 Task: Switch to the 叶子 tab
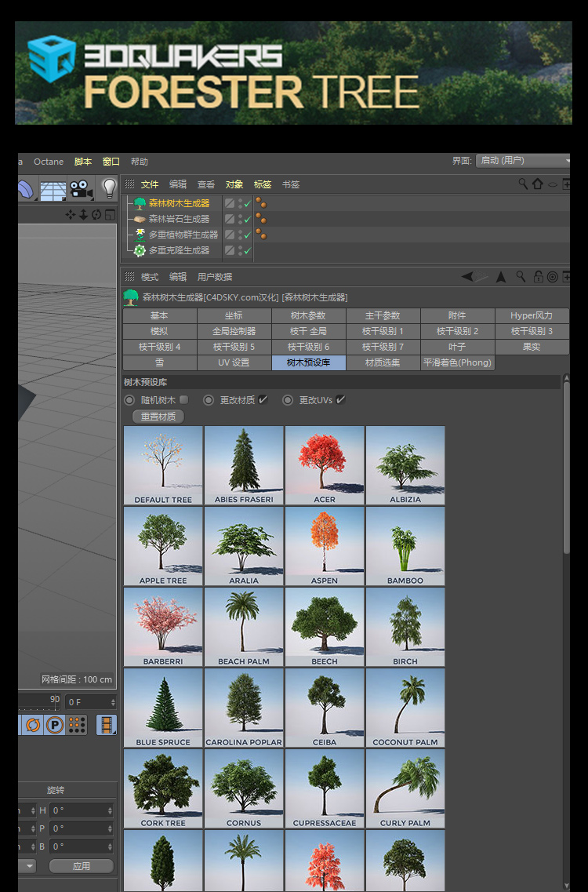tap(457, 347)
